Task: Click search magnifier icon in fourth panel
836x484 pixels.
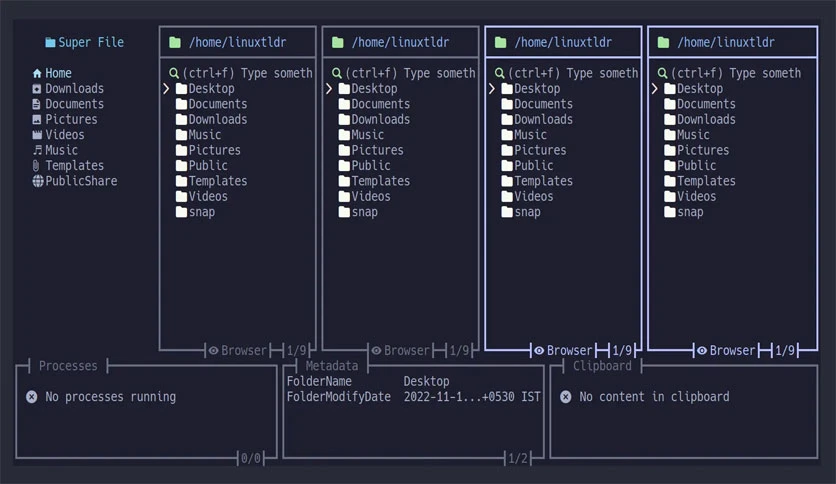Action: [x=662, y=73]
